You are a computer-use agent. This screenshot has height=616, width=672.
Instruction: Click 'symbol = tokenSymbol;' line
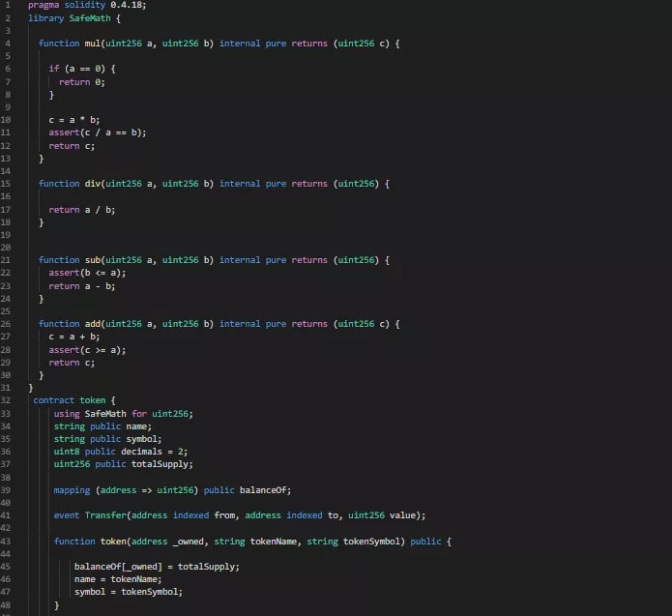[x=129, y=592]
